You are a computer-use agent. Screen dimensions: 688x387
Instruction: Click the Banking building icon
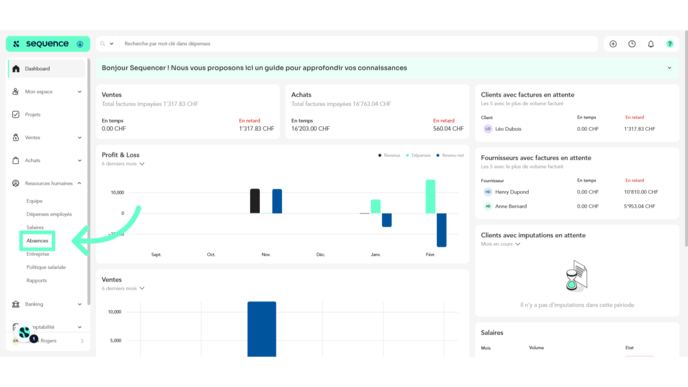pos(16,304)
